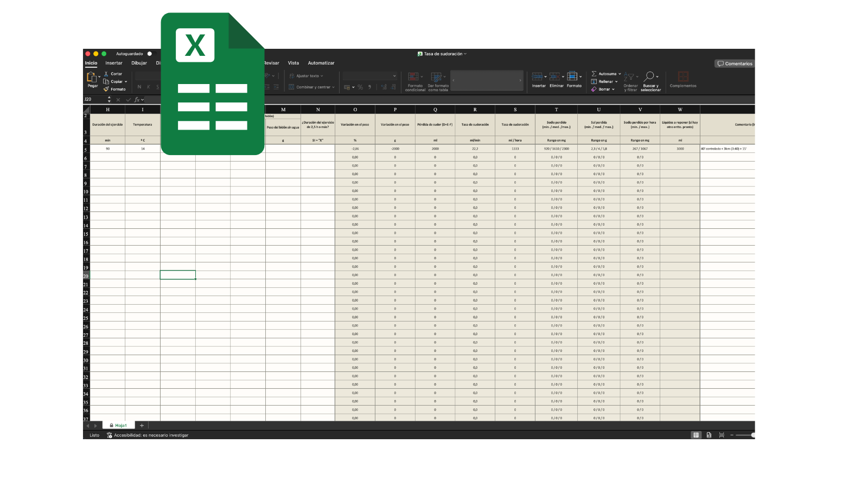Click next arrow in cell styles gallery
The width and height of the screenshot is (868, 488).
coord(520,80)
